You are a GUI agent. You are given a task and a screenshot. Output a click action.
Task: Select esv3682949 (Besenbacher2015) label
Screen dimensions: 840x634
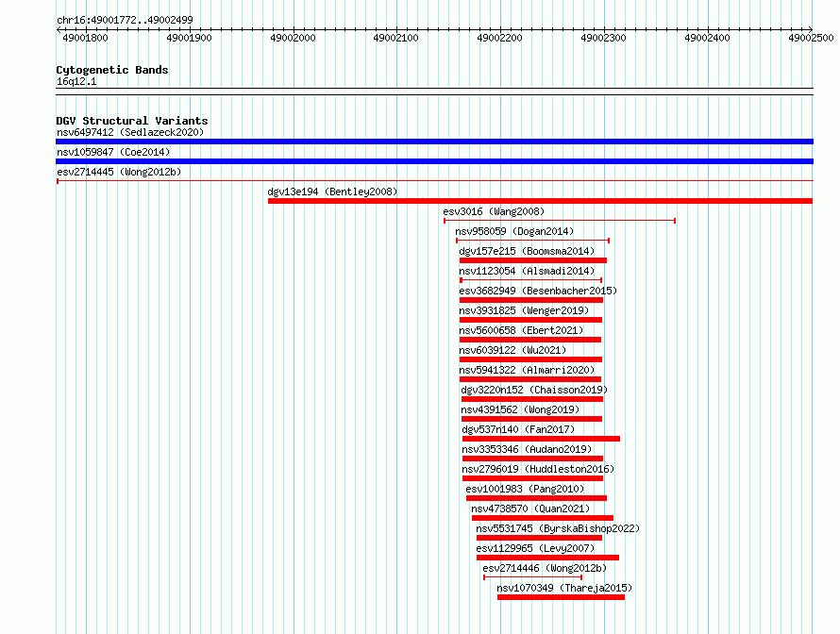coord(538,291)
